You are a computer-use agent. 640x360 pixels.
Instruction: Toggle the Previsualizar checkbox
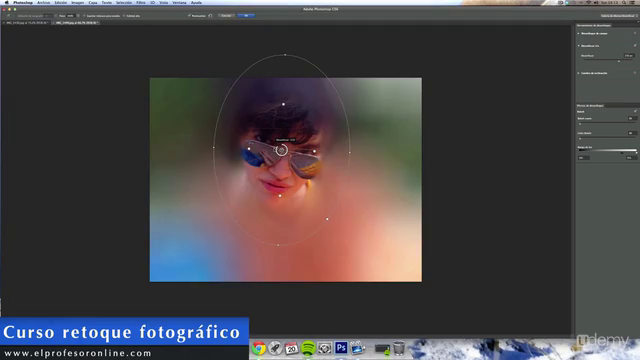[x=189, y=16]
